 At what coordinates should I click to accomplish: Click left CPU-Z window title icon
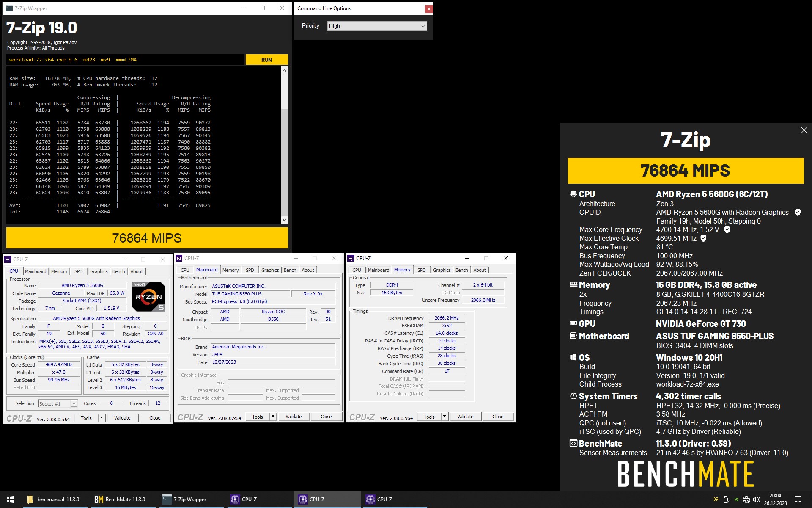[8, 260]
